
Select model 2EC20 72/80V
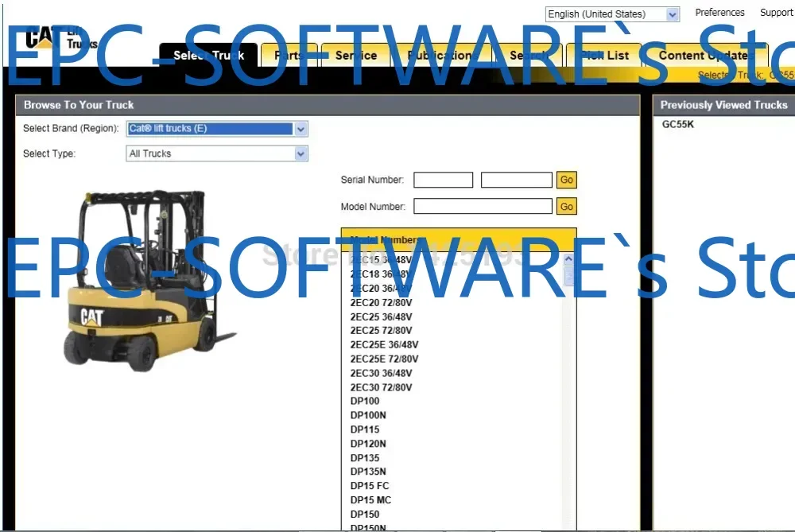click(x=381, y=303)
